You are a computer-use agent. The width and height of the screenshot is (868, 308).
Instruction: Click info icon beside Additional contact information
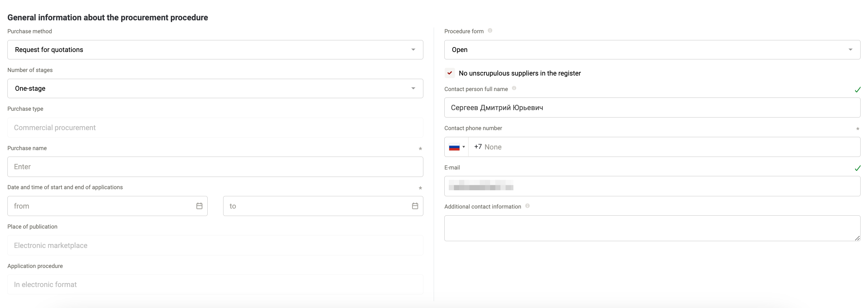click(x=527, y=206)
